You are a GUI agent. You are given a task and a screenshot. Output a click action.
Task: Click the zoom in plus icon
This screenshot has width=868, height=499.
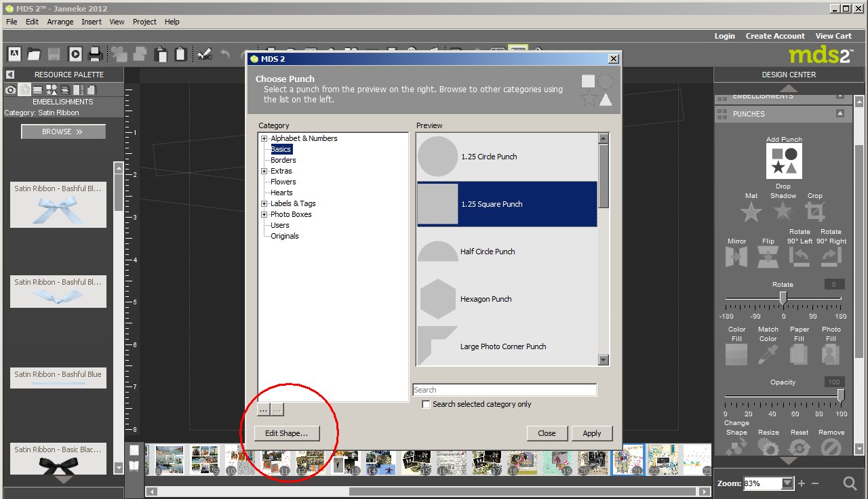click(x=802, y=483)
